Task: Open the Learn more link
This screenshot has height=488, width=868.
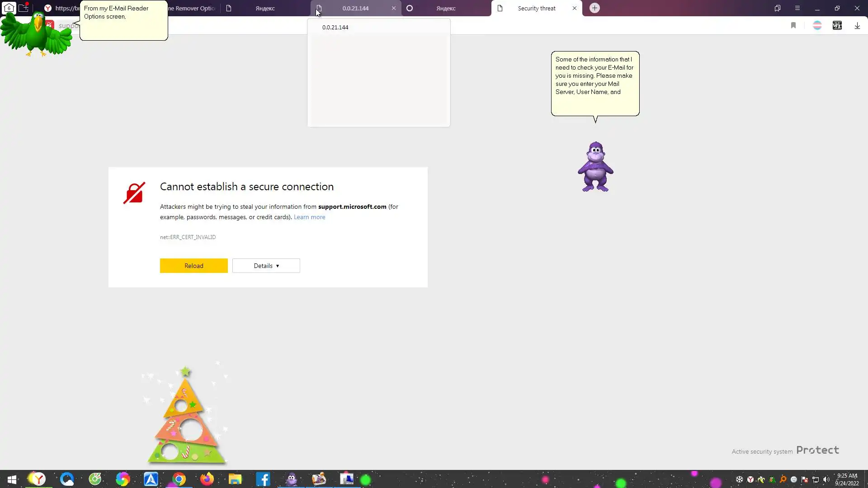Action: [309, 217]
